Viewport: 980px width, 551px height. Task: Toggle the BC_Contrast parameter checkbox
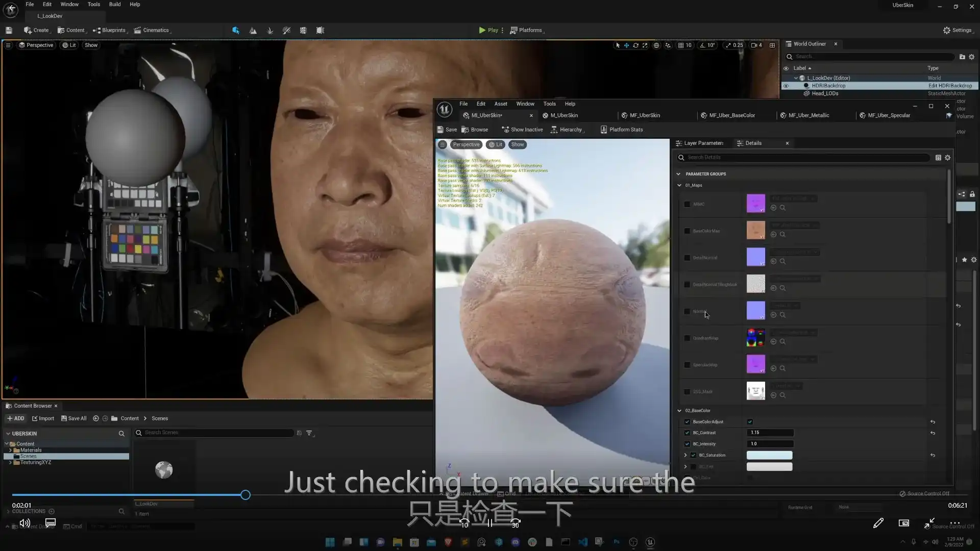(687, 433)
